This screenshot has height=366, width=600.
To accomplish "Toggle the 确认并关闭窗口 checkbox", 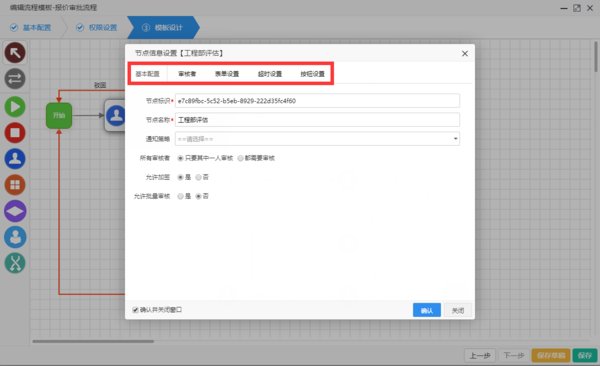I will click(x=135, y=310).
